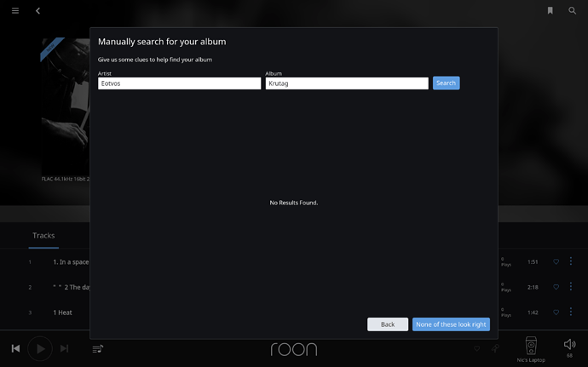Click the 'No Results Found.' message

[294, 203]
